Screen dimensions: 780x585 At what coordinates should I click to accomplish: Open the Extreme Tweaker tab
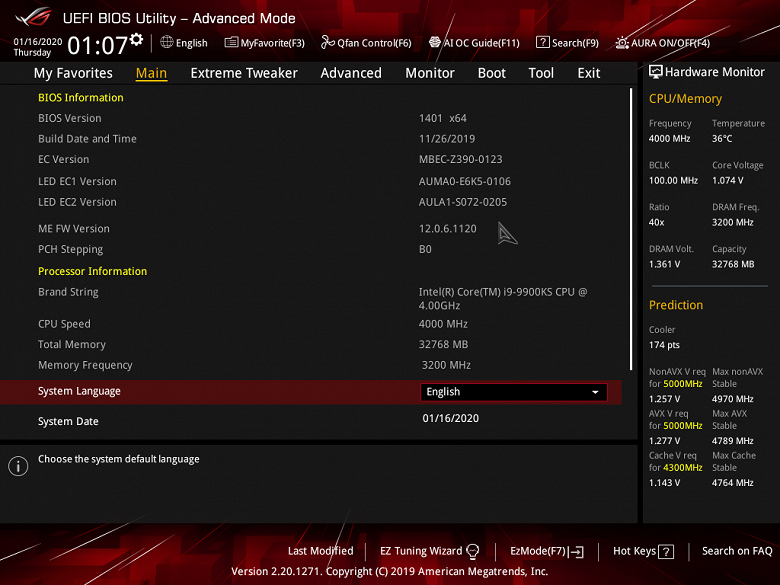click(244, 73)
